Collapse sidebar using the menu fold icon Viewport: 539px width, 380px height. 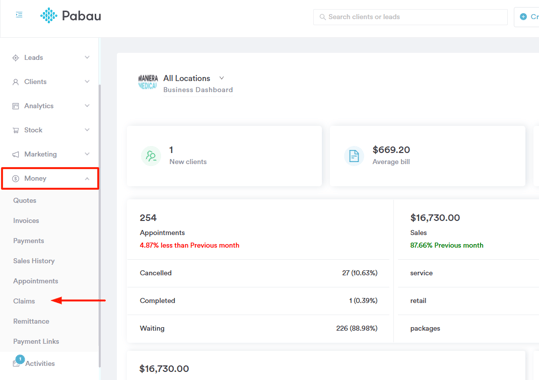tap(19, 15)
